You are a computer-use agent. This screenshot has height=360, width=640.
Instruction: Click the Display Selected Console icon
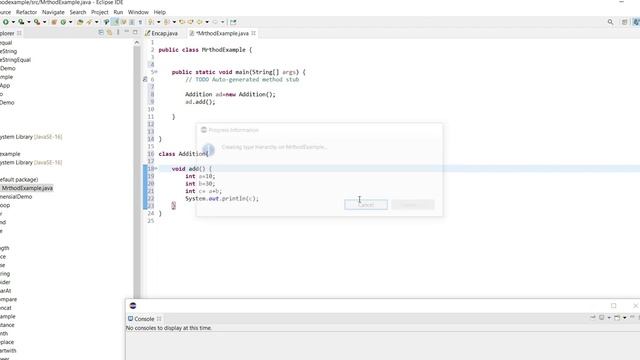(602, 318)
